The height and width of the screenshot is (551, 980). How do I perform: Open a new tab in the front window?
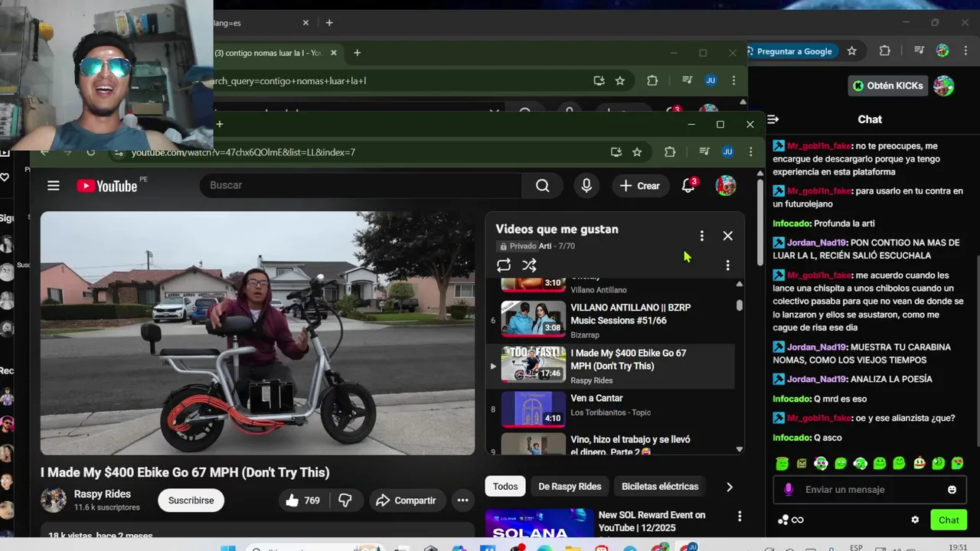tap(220, 124)
